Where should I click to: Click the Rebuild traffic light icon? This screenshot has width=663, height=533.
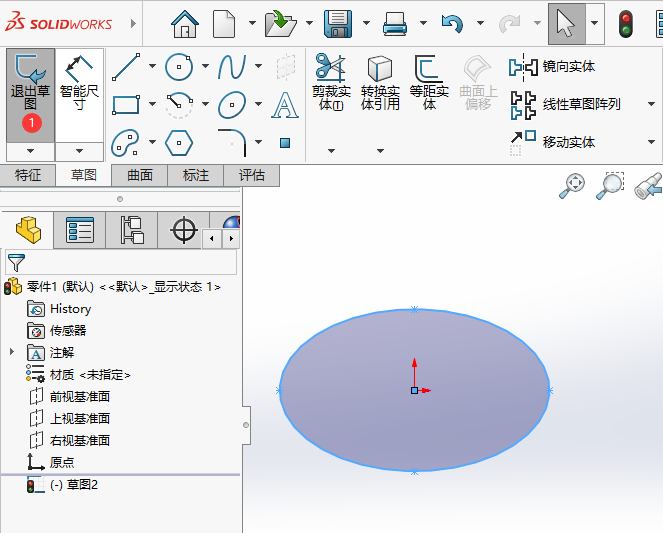pyautogui.click(x=627, y=22)
